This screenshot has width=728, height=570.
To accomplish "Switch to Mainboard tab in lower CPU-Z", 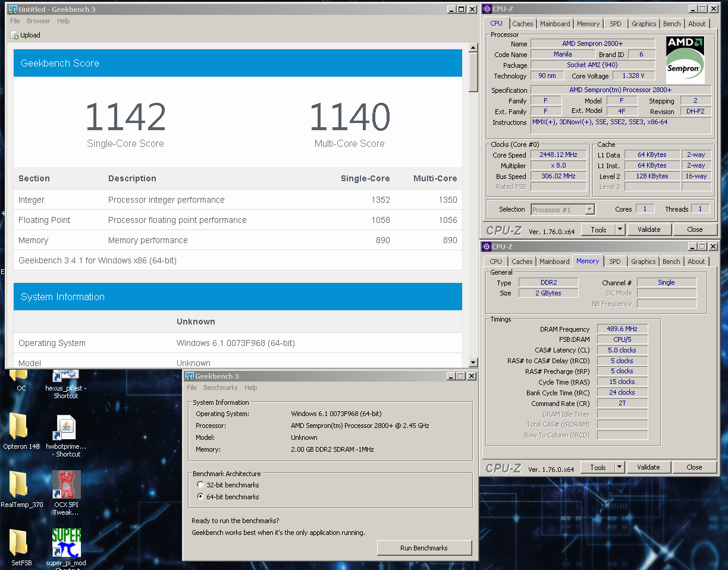I will click(554, 262).
